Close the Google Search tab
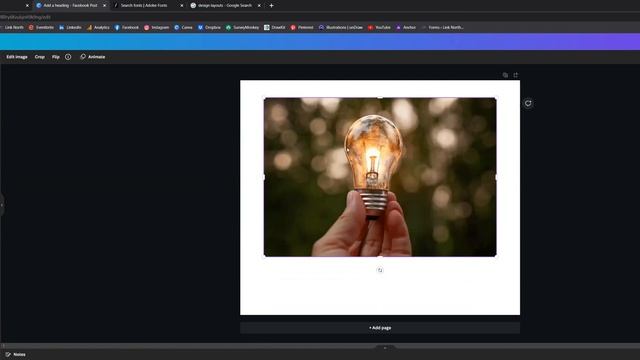The image size is (640, 360). (x=259, y=6)
